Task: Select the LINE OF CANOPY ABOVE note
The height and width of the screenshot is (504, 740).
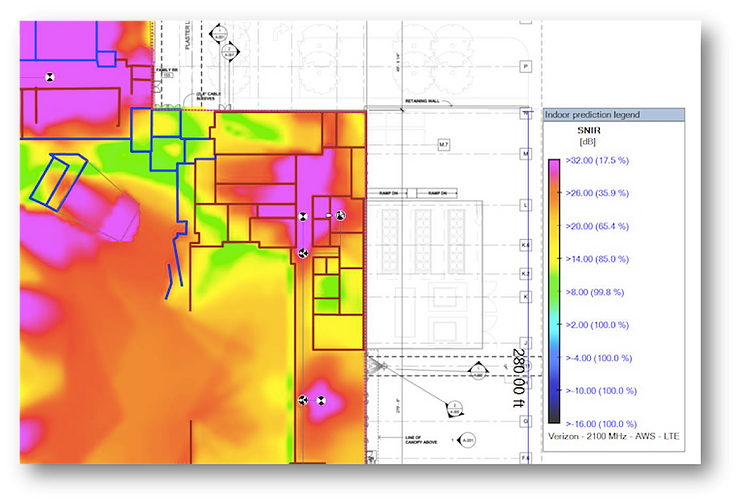Action: coord(421,440)
